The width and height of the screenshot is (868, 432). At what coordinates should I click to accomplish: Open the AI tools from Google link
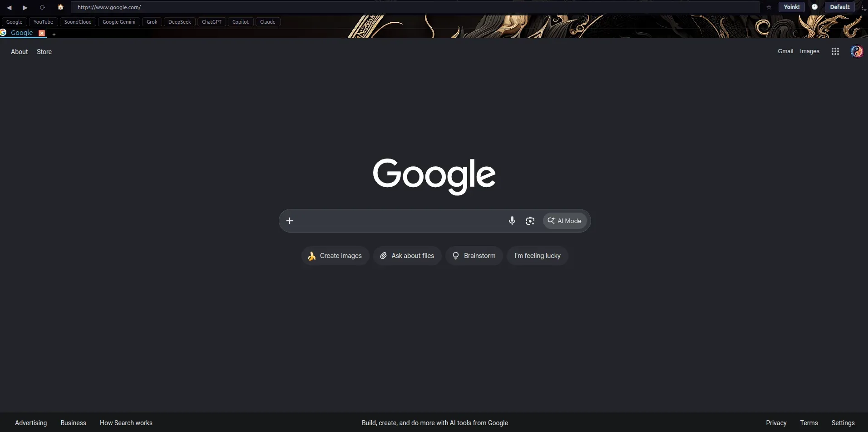coord(435,423)
